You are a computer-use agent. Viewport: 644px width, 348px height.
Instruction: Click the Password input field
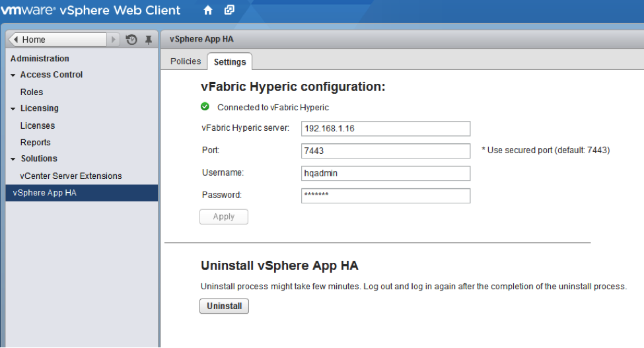coord(386,195)
